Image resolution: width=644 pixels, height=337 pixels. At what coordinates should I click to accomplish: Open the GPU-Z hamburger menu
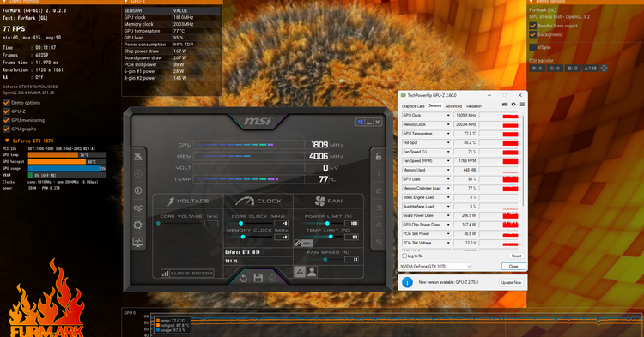point(522,105)
